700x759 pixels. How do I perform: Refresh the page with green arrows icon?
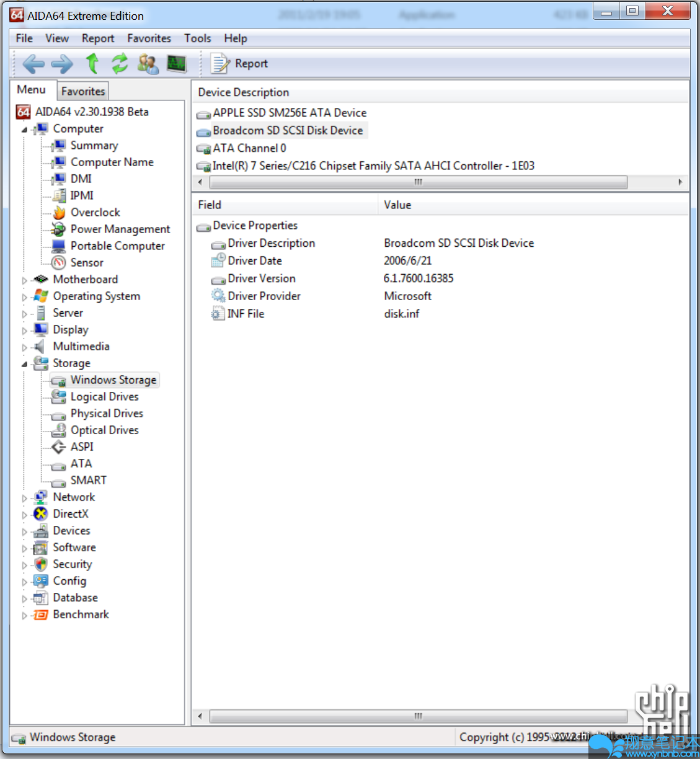(120, 63)
